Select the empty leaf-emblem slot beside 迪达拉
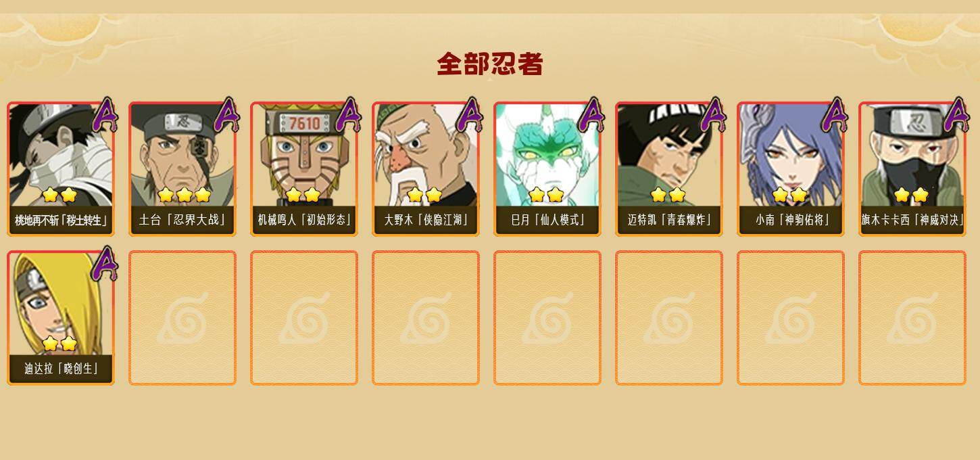This screenshot has height=460, width=980. point(182,318)
